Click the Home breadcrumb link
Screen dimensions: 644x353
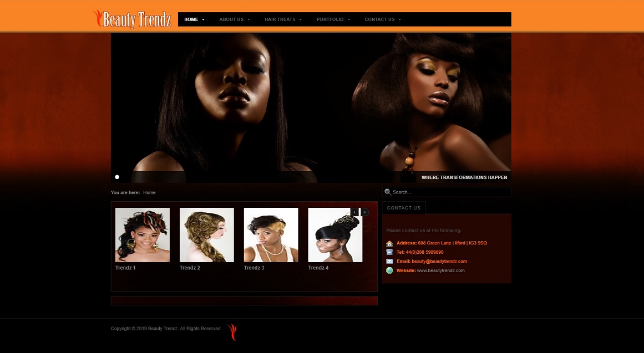tap(149, 192)
